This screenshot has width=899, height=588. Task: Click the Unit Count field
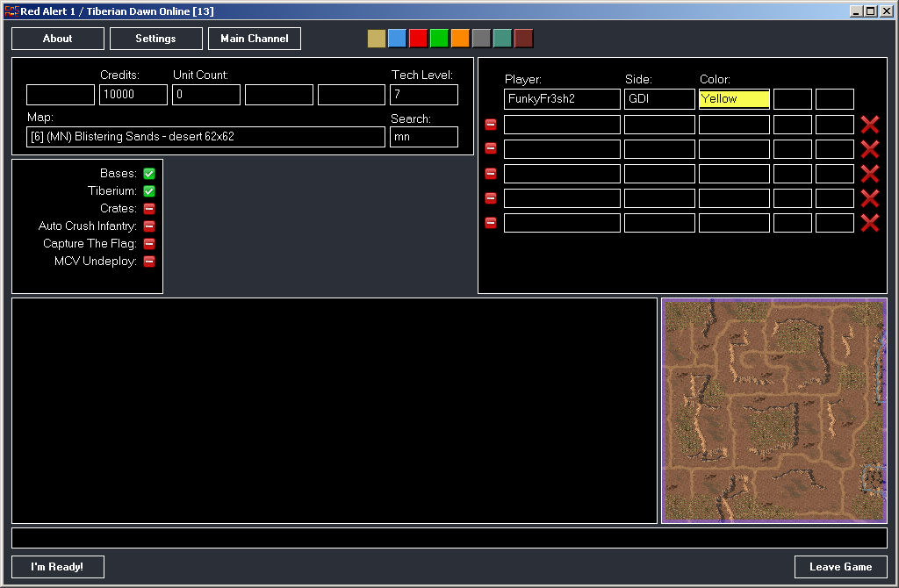point(206,95)
